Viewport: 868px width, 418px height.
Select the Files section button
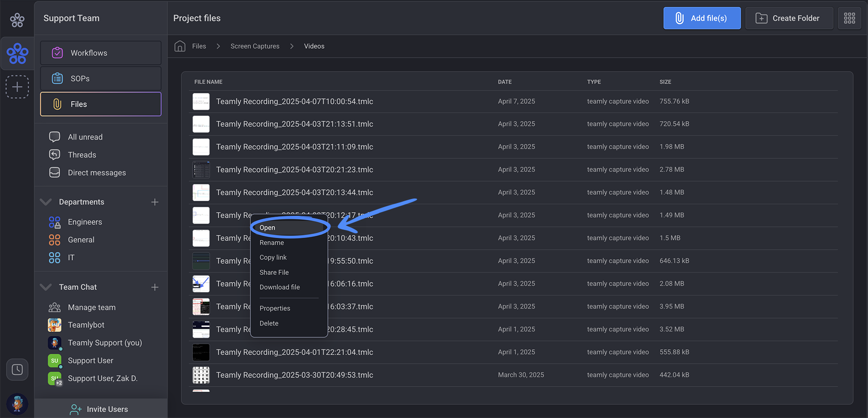click(101, 104)
